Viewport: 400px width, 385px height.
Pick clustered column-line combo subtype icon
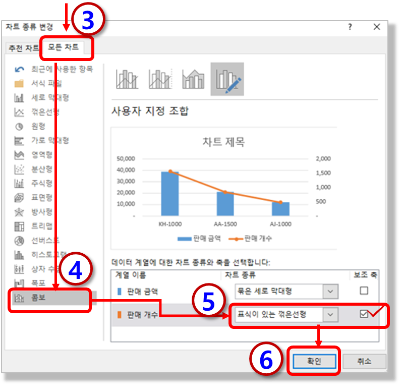pyautogui.click(x=127, y=79)
